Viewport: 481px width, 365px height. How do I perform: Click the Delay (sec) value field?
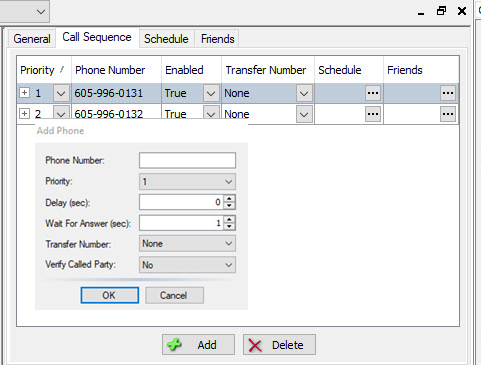[x=181, y=202]
